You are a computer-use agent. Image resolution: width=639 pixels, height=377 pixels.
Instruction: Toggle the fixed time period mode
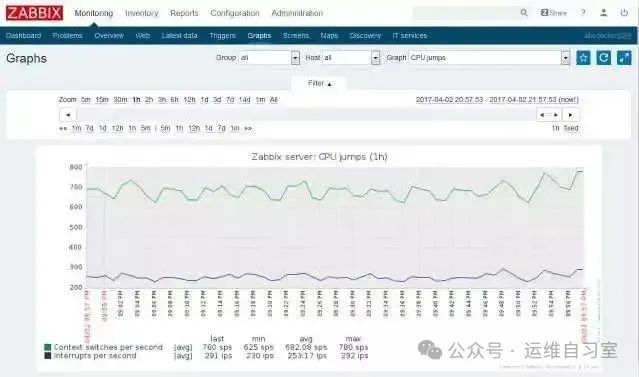[x=571, y=128]
